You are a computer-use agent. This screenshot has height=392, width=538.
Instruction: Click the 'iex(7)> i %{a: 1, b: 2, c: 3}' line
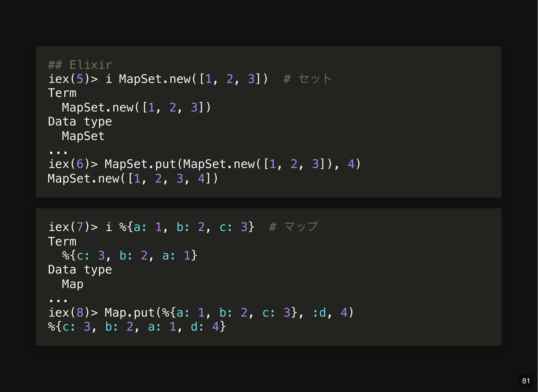click(x=151, y=227)
